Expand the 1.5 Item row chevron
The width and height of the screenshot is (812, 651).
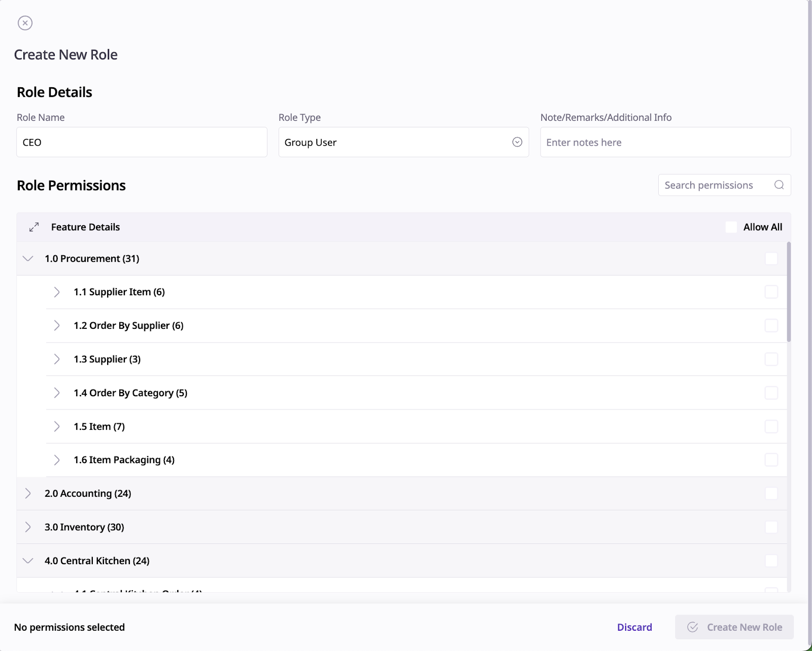pyautogui.click(x=57, y=427)
